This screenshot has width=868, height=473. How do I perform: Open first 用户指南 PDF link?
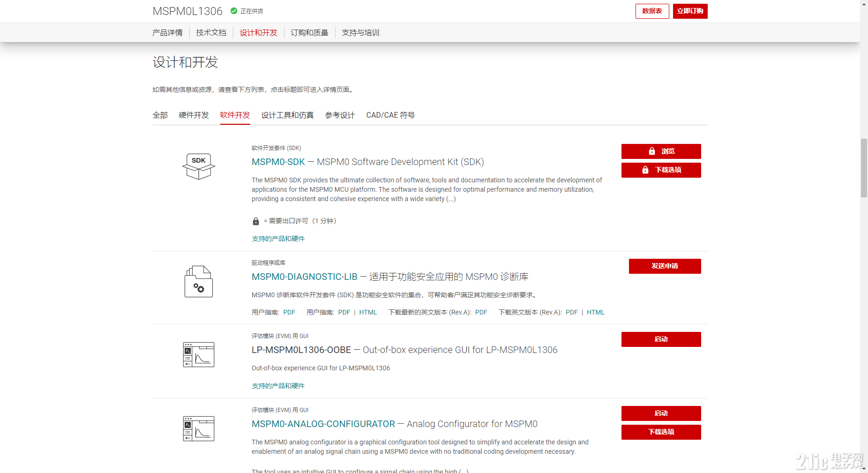click(289, 313)
